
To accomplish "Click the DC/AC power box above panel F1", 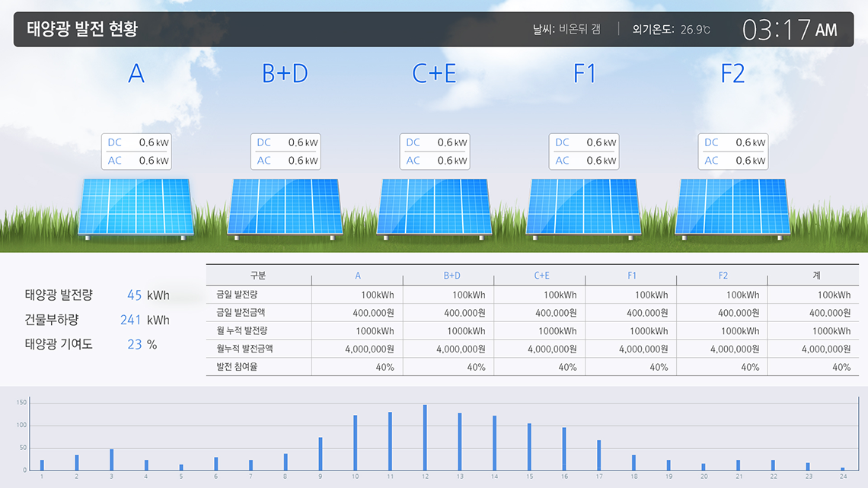I will pyautogui.click(x=583, y=151).
